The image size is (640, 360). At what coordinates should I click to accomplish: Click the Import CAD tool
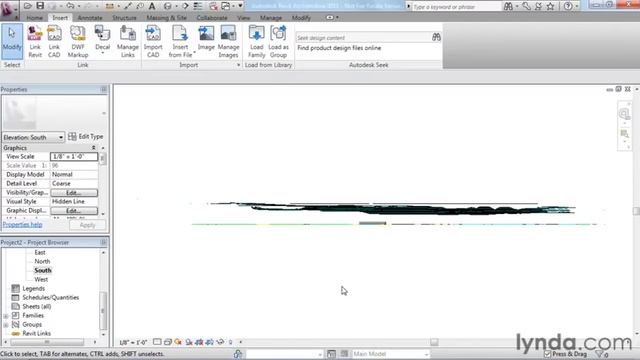tap(153, 41)
